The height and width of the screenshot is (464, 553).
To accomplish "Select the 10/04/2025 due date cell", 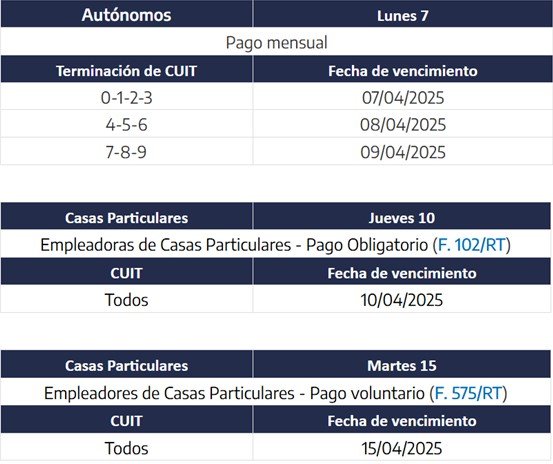I will click(x=402, y=299).
